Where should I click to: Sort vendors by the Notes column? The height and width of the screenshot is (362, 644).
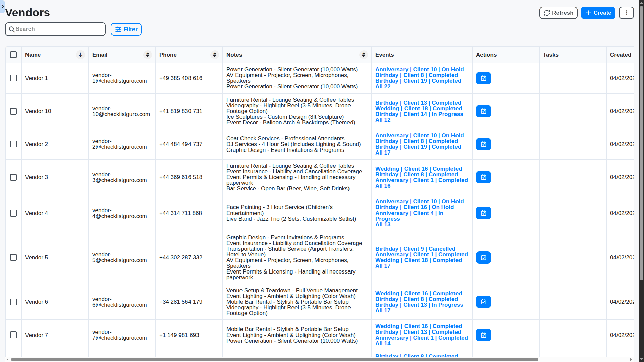coord(364,55)
